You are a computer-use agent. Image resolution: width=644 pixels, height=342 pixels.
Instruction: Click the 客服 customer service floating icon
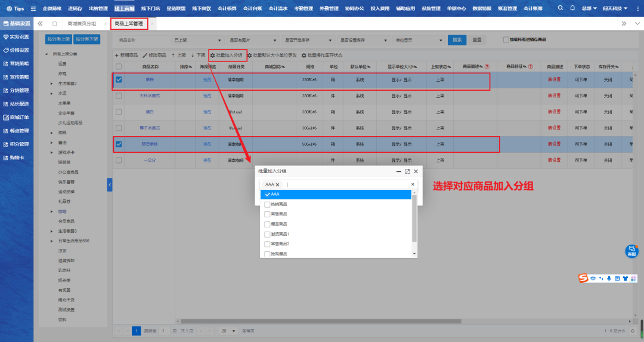(x=631, y=251)
